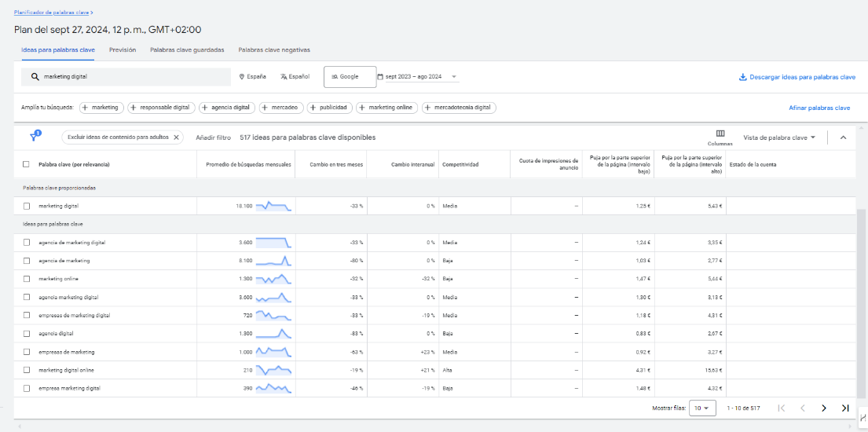Go to previous page of results
Image resolution: width=868 pixels, height=432 pixels.
click(x=802, y=408)
